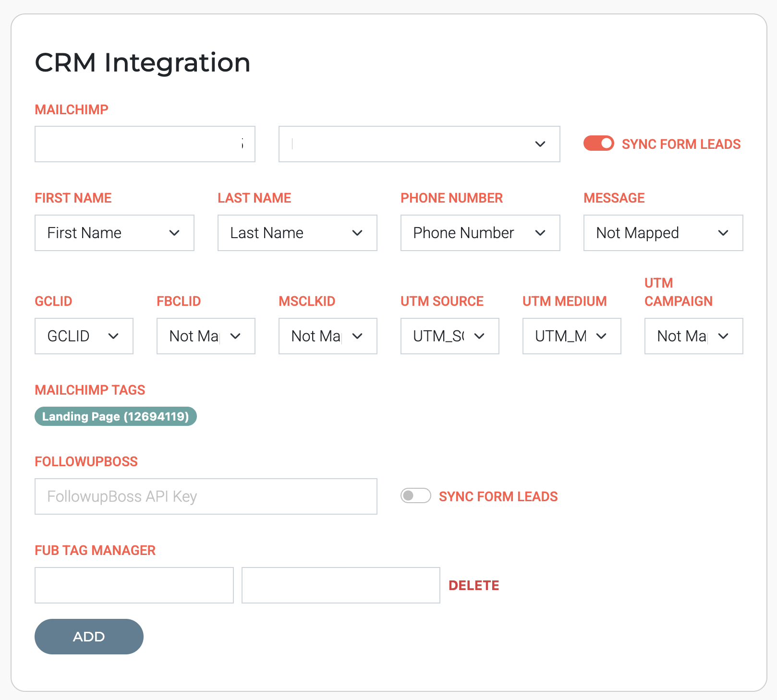
Task: Click the FollowupBoss API Key field
Action: click(x=206, y=496)
